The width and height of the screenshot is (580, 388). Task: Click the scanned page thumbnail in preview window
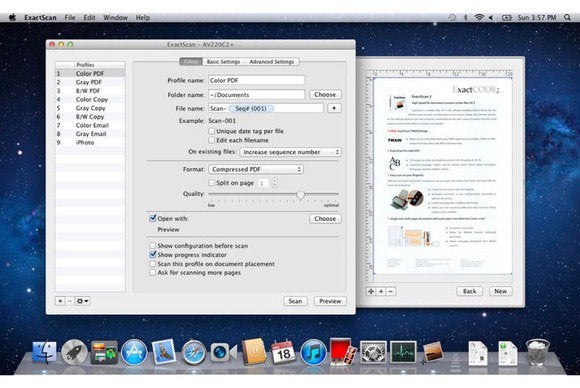point(443,176)
